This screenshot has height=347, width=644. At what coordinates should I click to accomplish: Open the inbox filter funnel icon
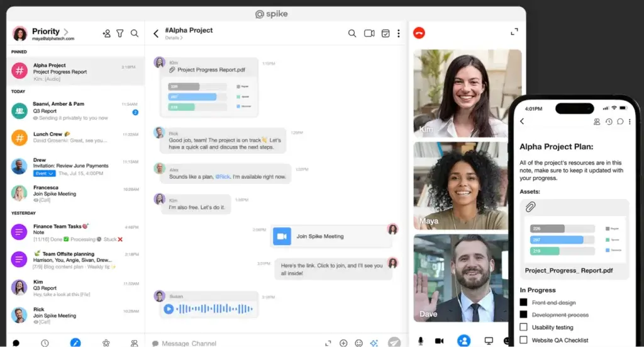(x=120, y=33)
